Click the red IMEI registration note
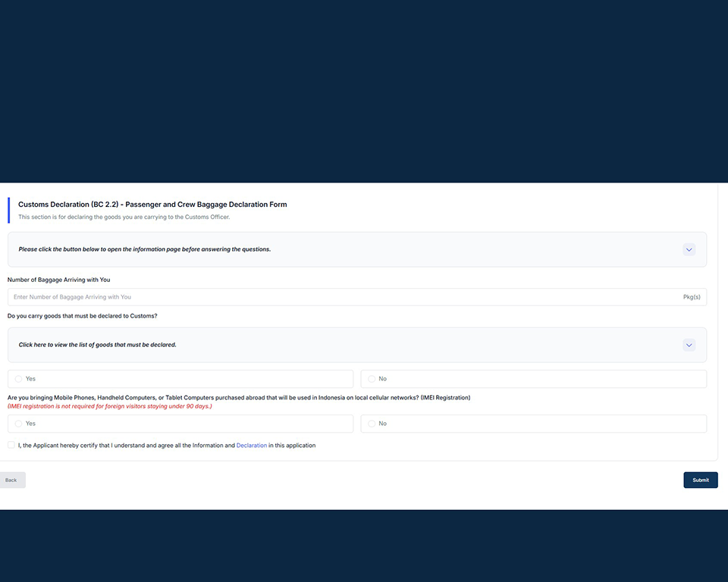The width and height of the screenshot is (728, 582). [x=109, y=406]
